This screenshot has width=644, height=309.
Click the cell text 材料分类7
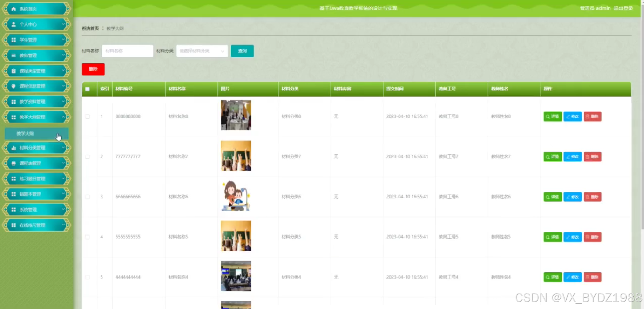291,156
